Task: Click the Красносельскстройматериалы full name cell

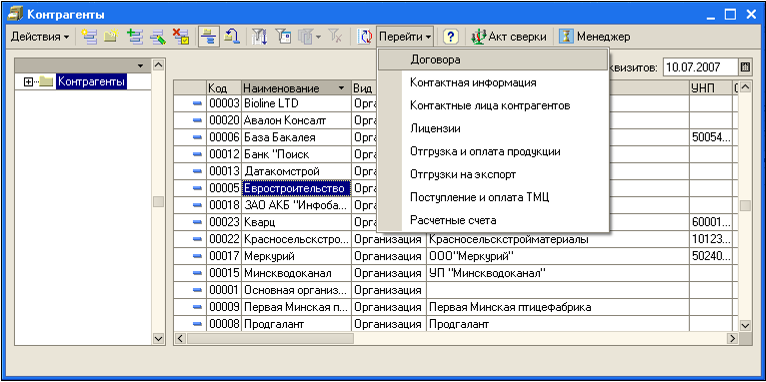Action: [x=558, y=239]
